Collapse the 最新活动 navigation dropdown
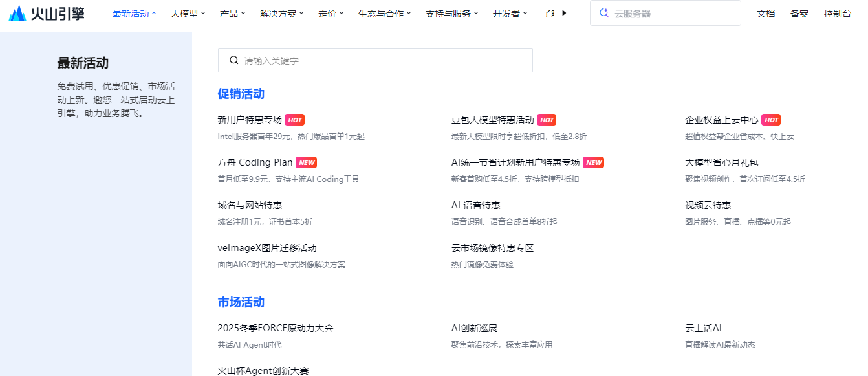 (x=134, y=14)
